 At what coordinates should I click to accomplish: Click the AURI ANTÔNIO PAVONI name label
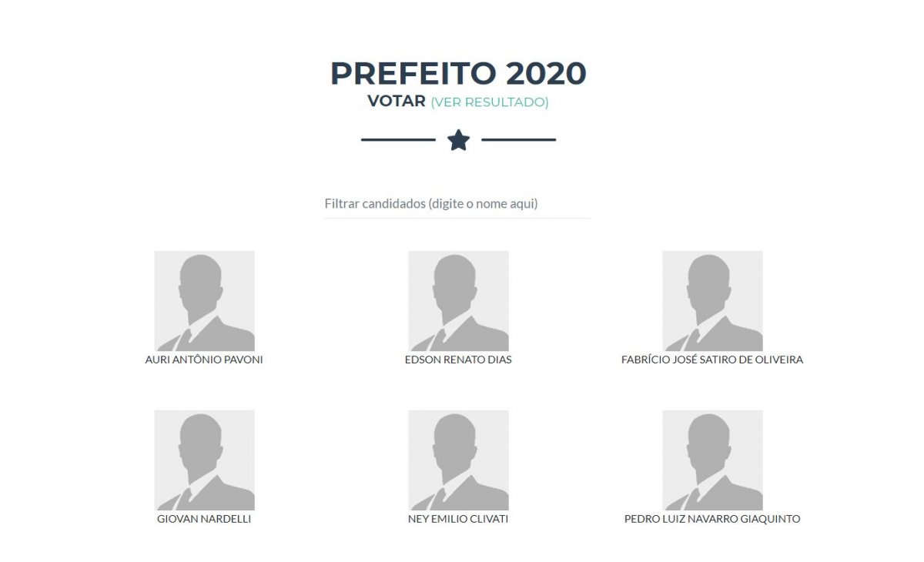pos(204,360)
